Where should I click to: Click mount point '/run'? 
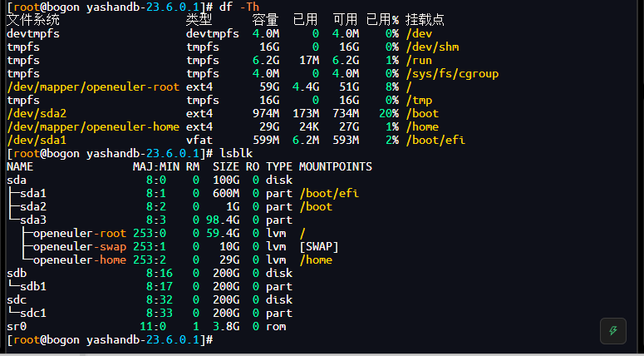coord(419,61)
